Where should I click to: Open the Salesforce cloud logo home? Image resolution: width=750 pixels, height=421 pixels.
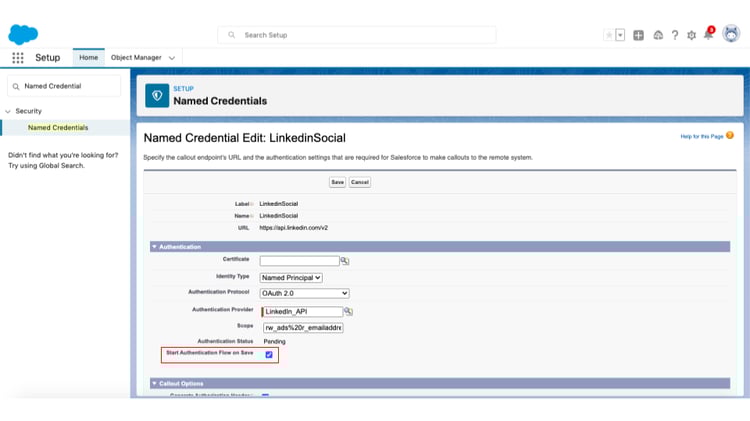point(23,34)
